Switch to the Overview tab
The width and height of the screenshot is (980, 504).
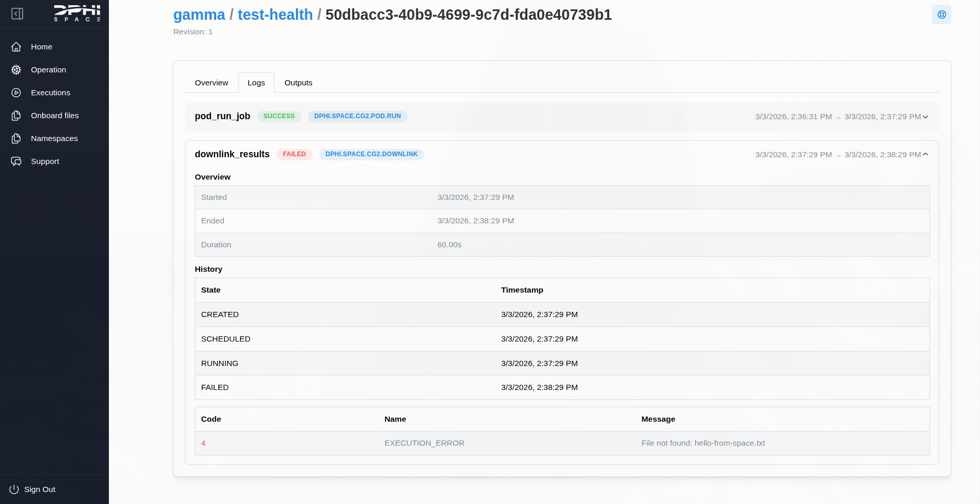(x=212, y=83)
